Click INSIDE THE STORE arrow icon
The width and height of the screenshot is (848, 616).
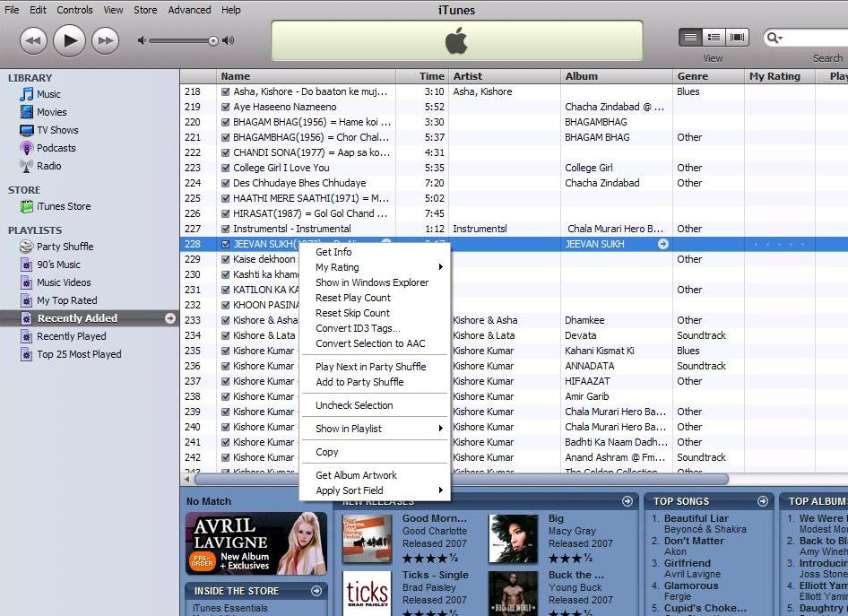[x=316, y=591]
